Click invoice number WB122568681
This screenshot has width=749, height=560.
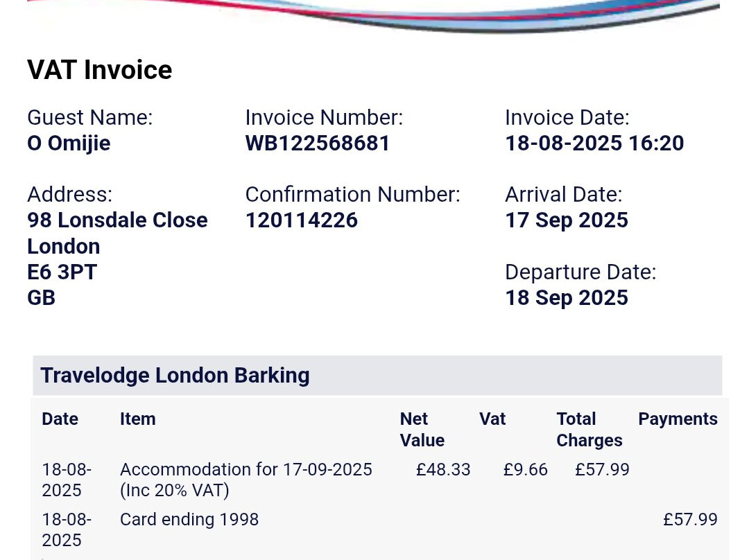tap(318, 143)
